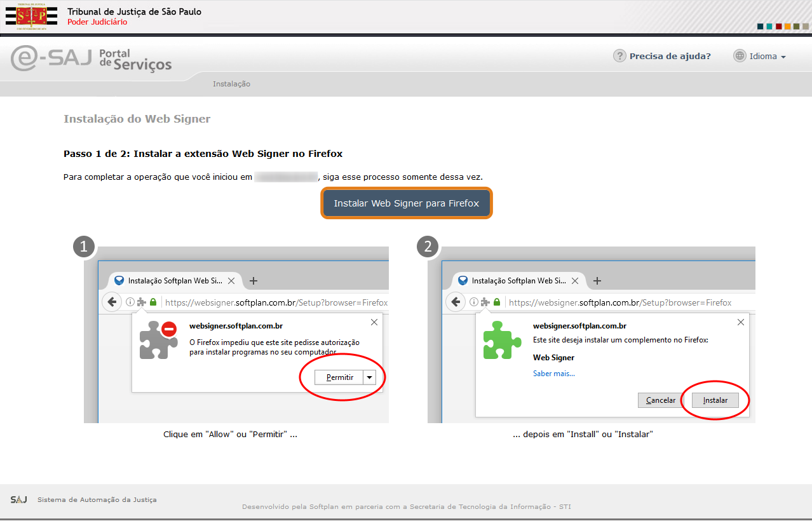
Task: Expand the arrow next to Permitir
Action: pos(370,377)
